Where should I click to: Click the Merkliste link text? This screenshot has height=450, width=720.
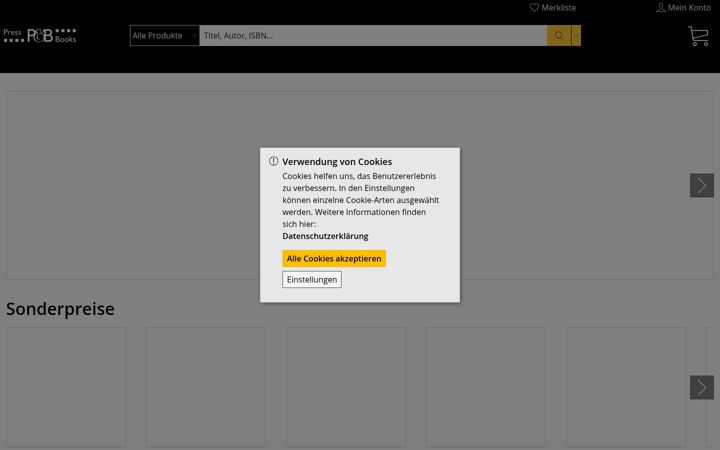click(558, 7)
